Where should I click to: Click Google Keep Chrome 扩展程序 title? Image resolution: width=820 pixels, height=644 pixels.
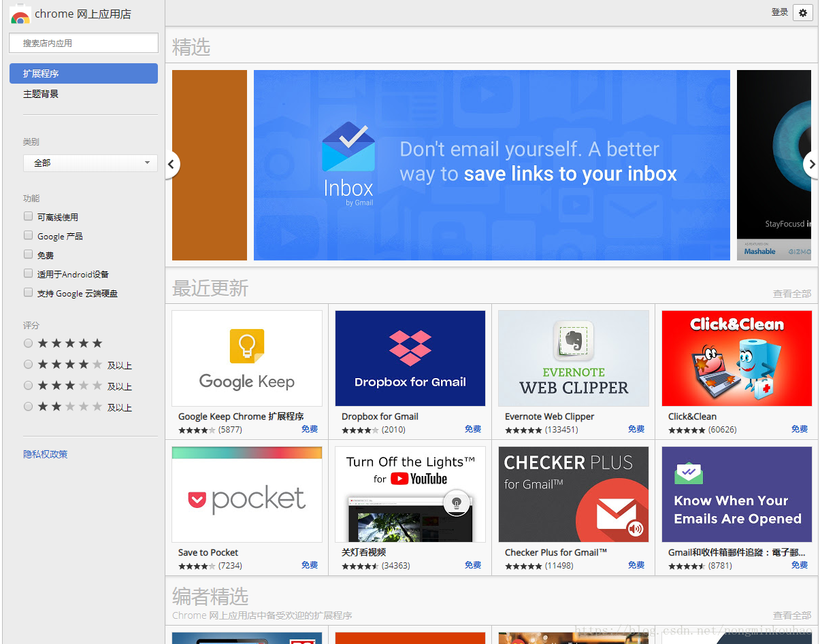point(241,417)
